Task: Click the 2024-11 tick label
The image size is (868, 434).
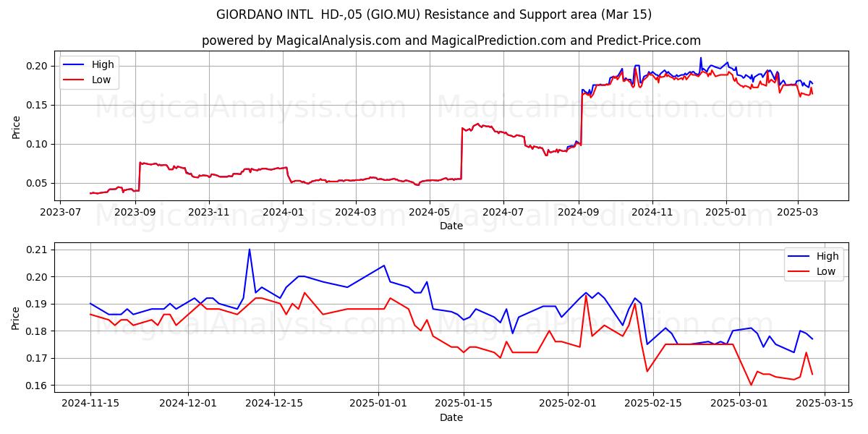Action: pos(652,212)
